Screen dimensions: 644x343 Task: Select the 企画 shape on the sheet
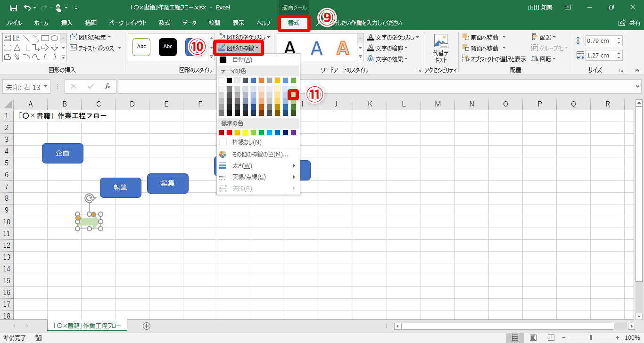[x=63, y=153]
